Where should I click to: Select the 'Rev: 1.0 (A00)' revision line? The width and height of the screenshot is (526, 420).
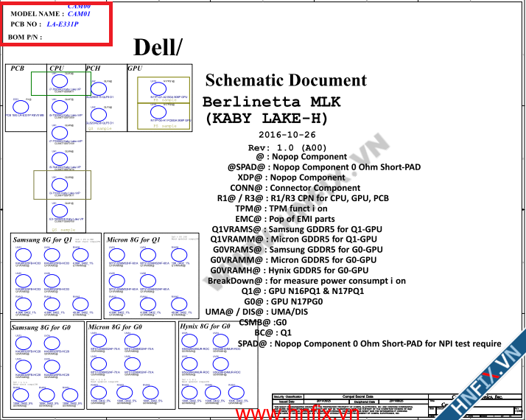coord(287,147)
